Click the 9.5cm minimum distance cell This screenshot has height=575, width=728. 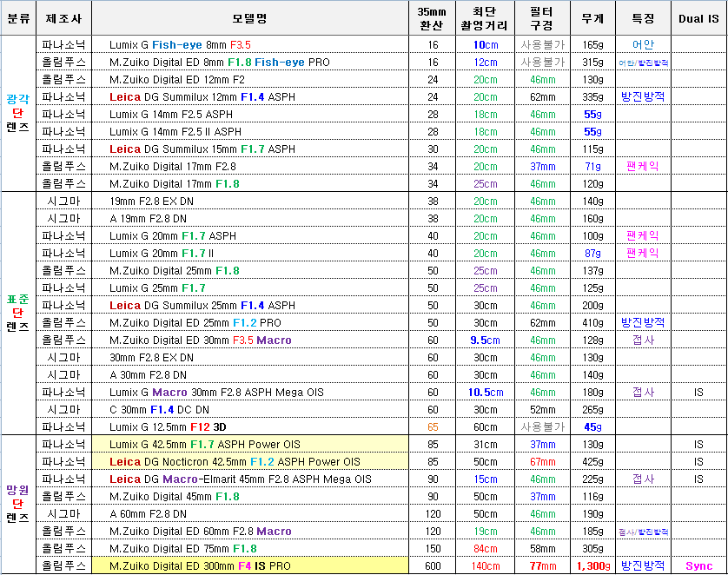[485, 340]
